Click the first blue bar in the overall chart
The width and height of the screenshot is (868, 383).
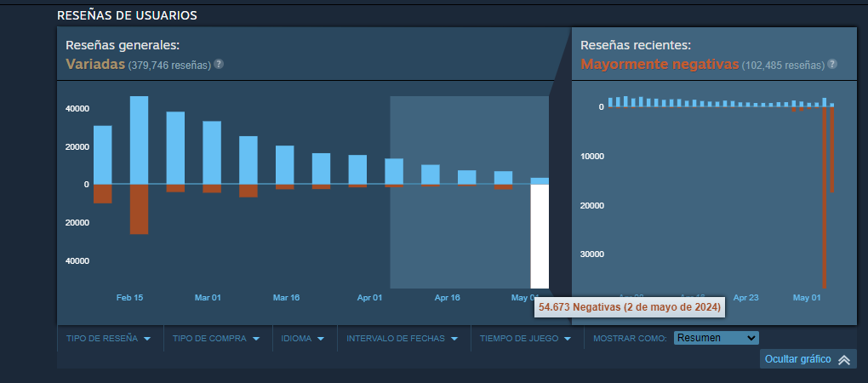click(x=103, y=155)
